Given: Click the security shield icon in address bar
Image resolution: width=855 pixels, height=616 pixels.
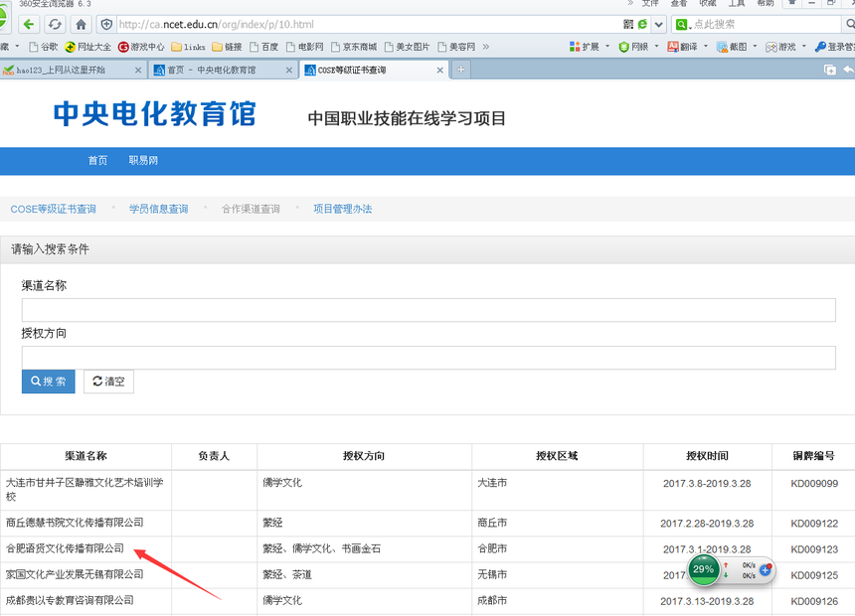Looking at the screenshot, I should 107,25.
